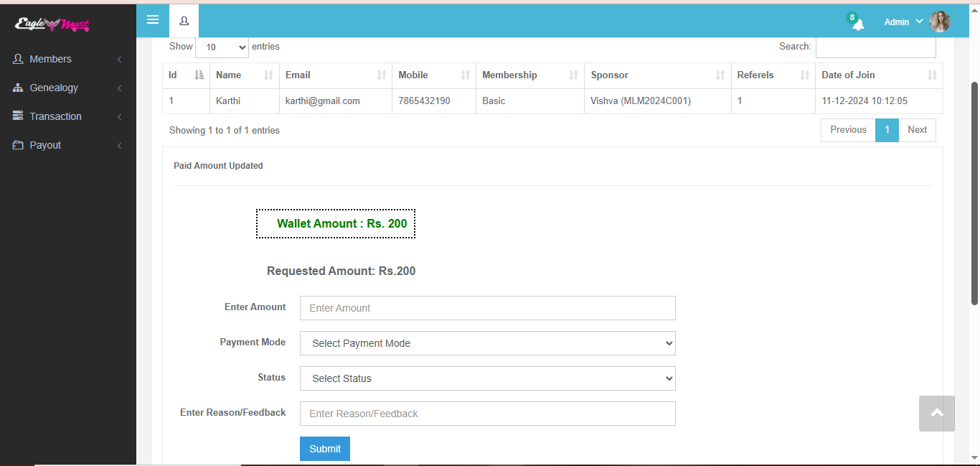Click the hamburger menu icon
The image size is (980, 466).
point(153,19)
